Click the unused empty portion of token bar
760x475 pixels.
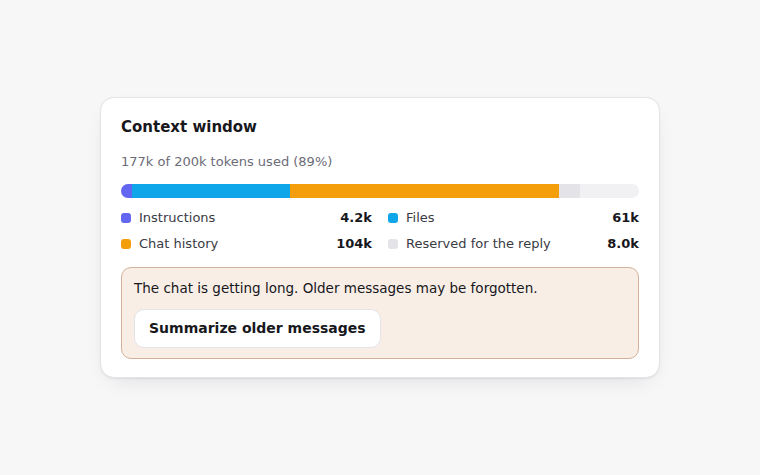(x=609, y=191)
